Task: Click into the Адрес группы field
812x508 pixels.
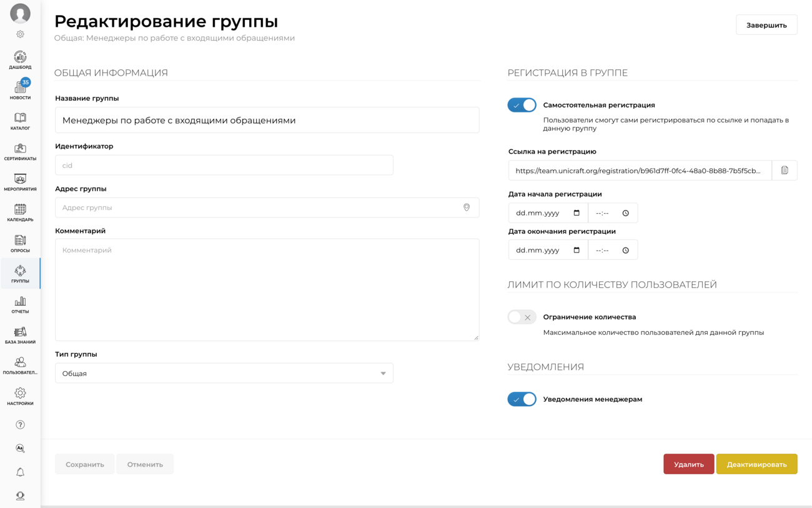Action: pyautogui.click(x=267, y=207)
